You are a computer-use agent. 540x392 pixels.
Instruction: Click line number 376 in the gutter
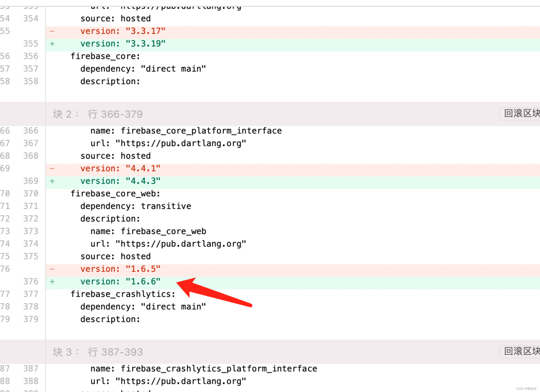(x=31, y=281)
